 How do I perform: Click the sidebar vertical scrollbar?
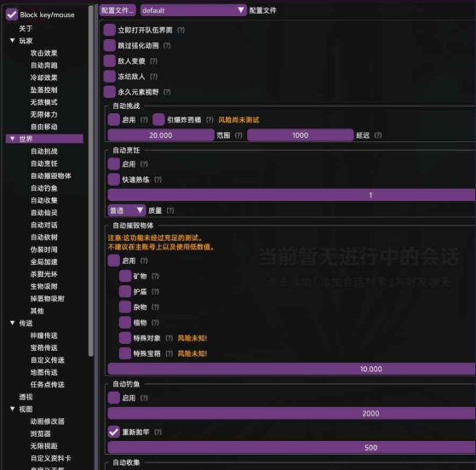[x=91, y=181]
